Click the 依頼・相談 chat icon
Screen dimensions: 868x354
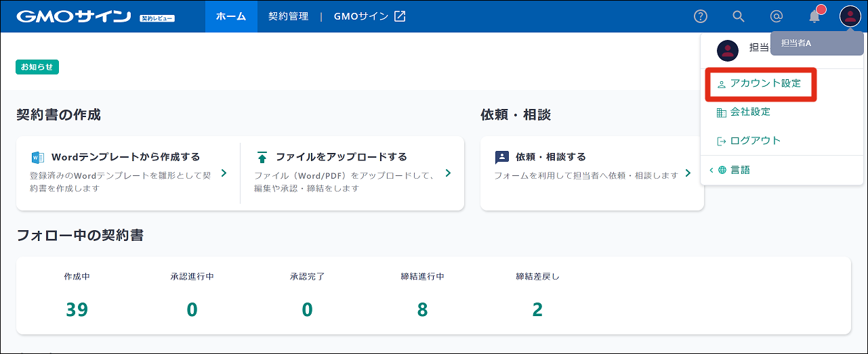click(x=501, y=158)
